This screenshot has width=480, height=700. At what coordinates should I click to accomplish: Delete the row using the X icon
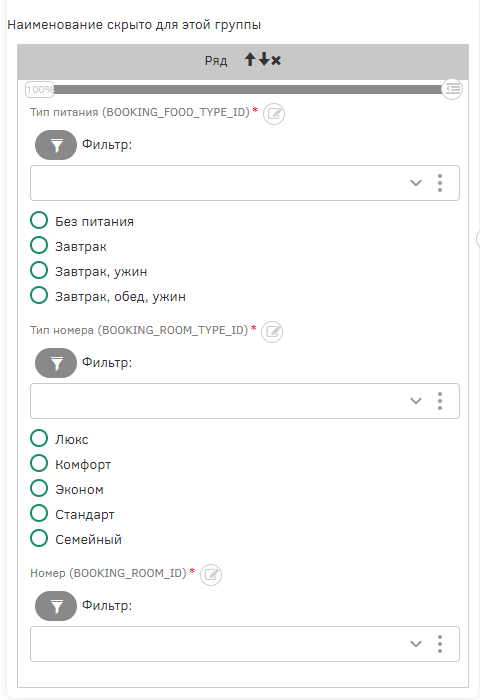(x=276, y=60)
